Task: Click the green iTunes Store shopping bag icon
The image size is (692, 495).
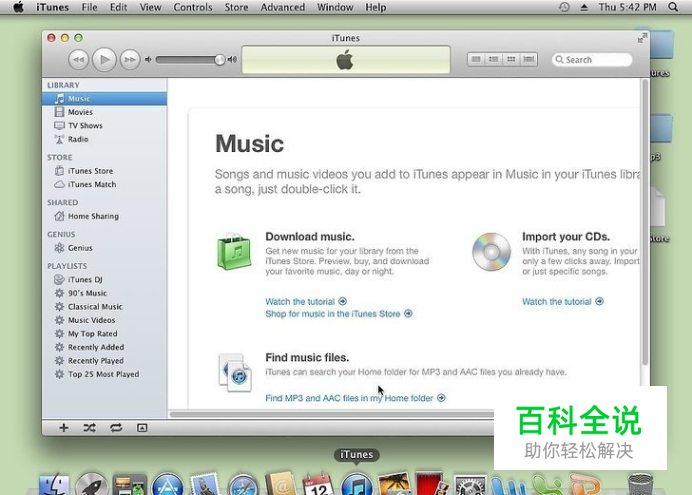Action: [234, 251]
